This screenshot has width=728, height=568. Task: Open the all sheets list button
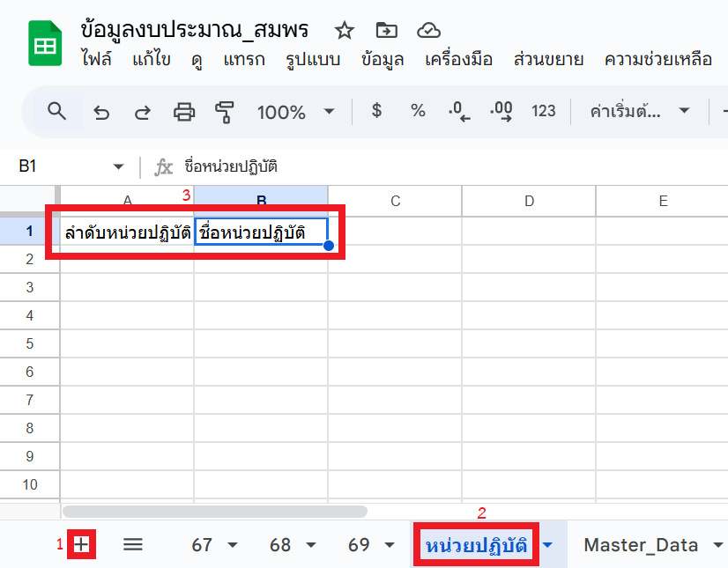point(132,544)
